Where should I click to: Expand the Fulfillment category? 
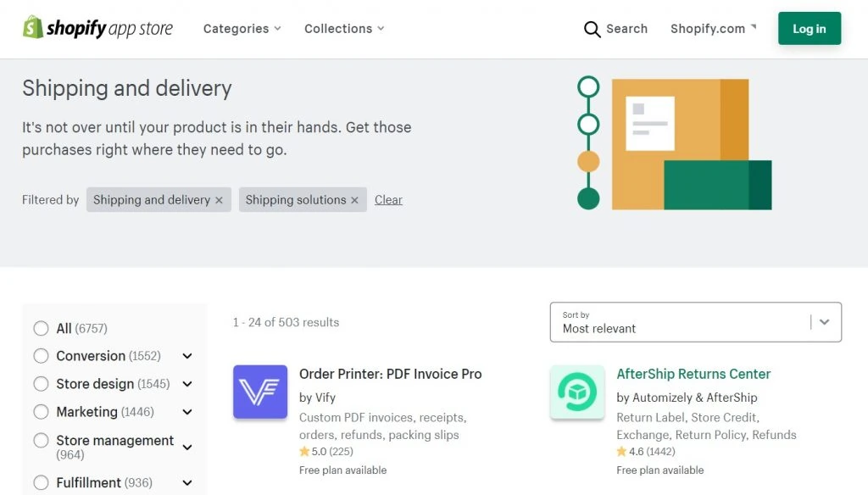point(186,483)
